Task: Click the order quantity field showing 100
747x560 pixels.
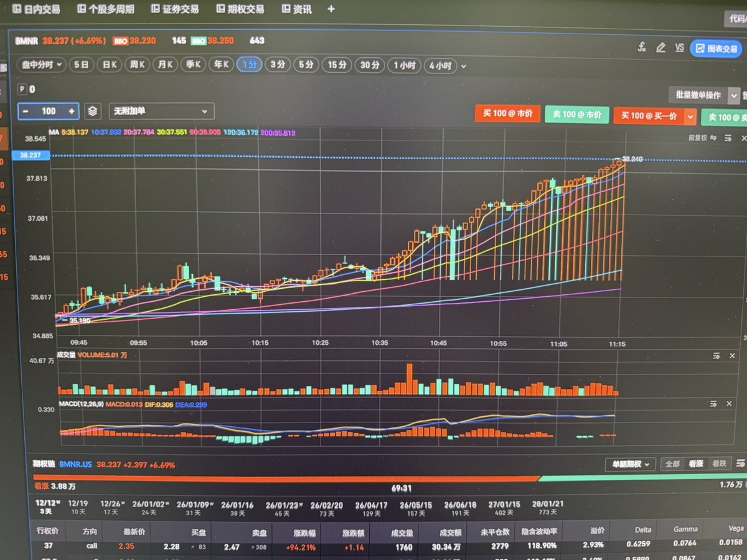Action: (49, 111)
